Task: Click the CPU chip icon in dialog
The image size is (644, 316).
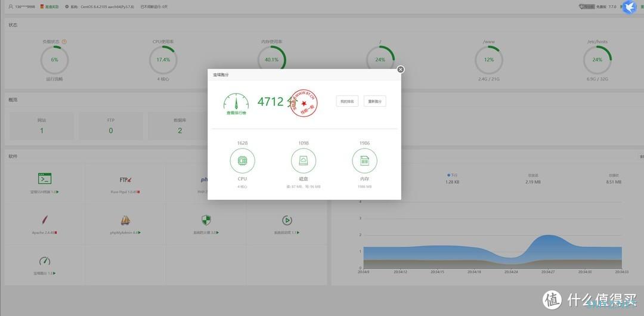Action: 242,160
